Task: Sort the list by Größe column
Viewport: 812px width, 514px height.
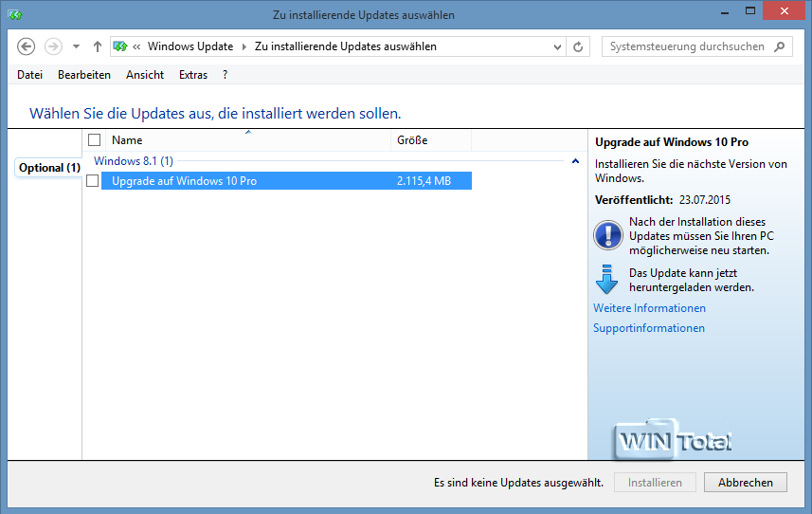Action: (431, 140)
